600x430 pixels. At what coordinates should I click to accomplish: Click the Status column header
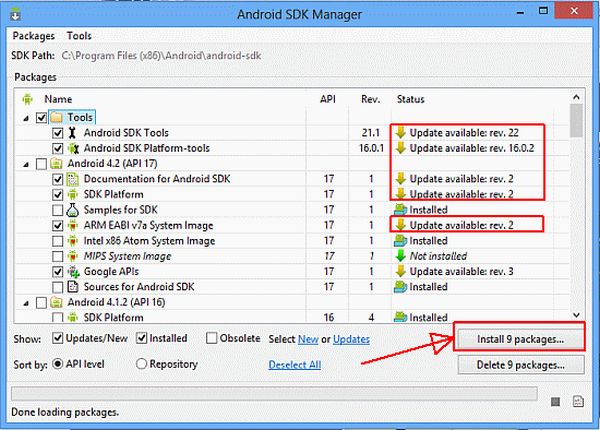pyautogui.click(x=411, y=99)
